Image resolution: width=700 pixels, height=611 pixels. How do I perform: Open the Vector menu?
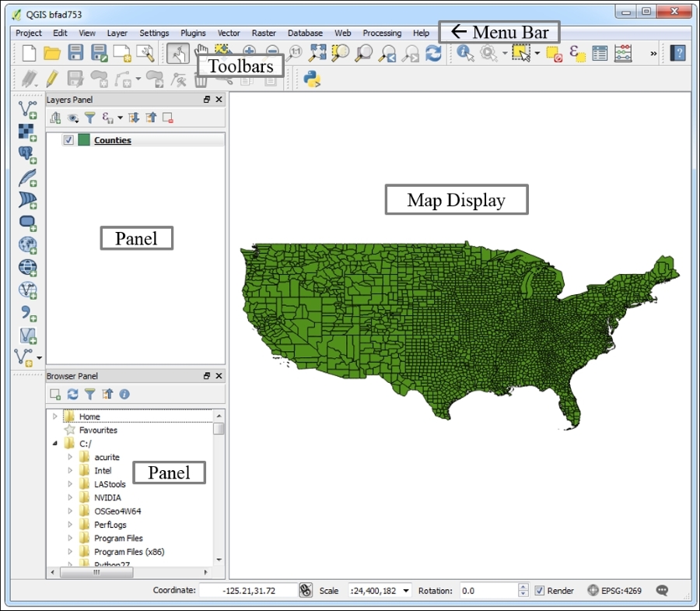coord(229,33)
